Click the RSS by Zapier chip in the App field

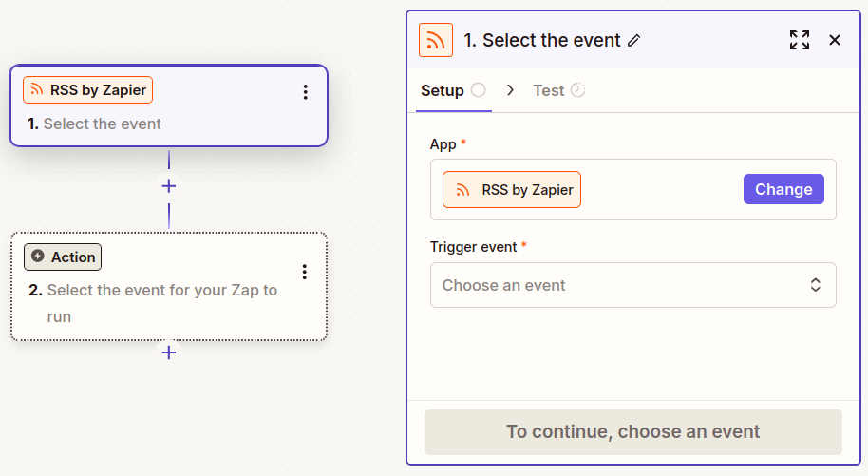pos(512,189)
